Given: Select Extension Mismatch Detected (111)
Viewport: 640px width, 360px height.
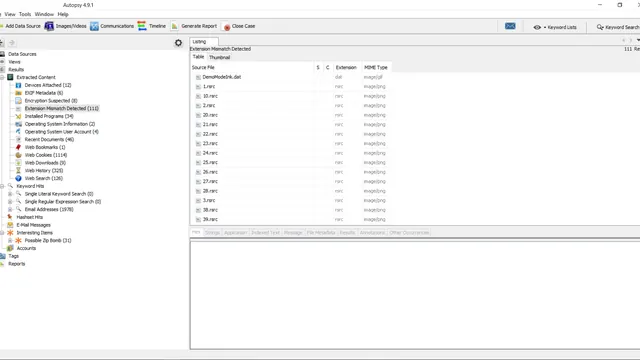Looking at the screenshot, I should [x=62, y=109].
